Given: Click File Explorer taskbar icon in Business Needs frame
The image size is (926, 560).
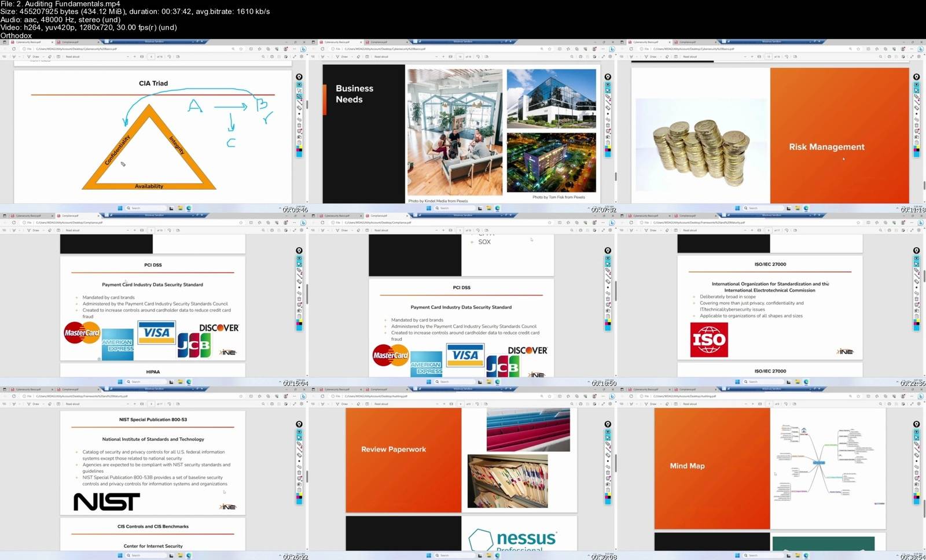Looking at the screenshot, I should click(488, 208).
